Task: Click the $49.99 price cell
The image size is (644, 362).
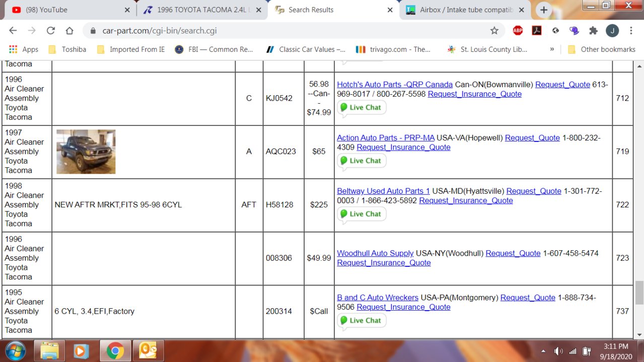Action: [319, 258]
